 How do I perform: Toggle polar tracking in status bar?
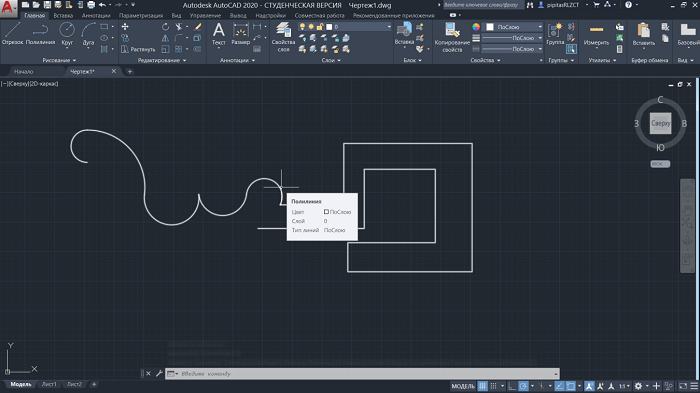point(523,386)
